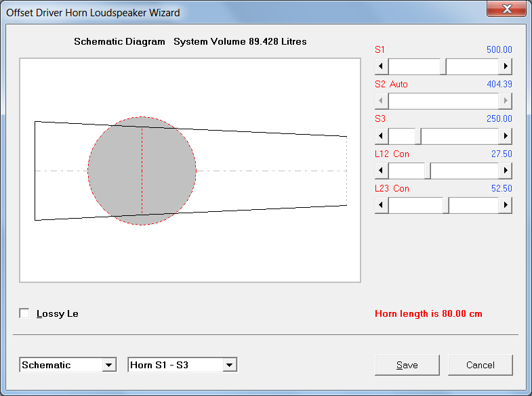
Task: Click the L12 Con slider left arrow
Action: point(382,171)
